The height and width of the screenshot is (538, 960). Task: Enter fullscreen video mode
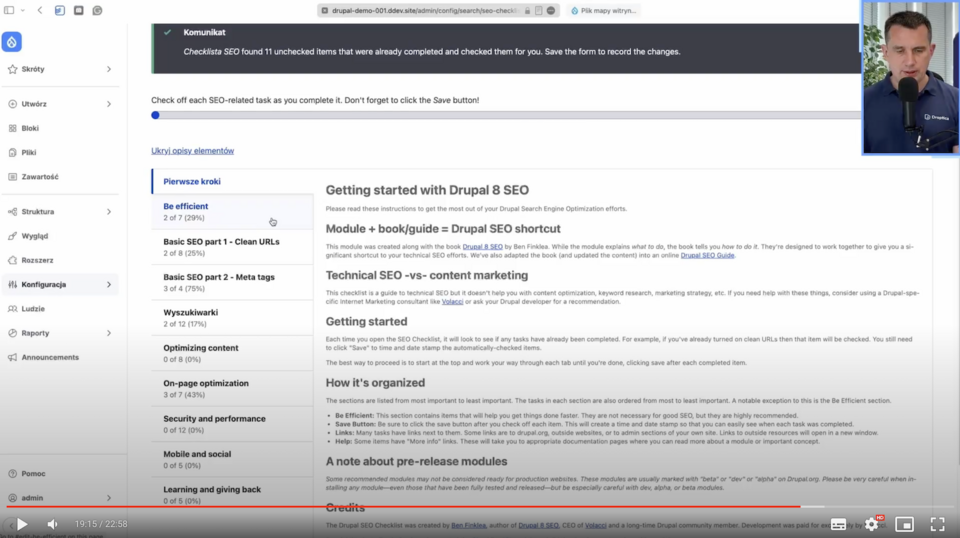pyautogui.click(x=937, y=524)
